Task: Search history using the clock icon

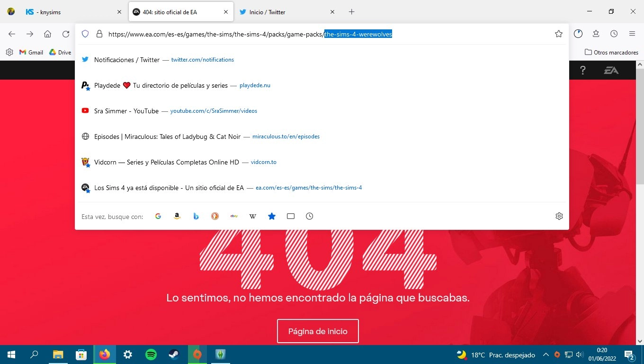Action: pyautogui.click(x=310, y=216)
